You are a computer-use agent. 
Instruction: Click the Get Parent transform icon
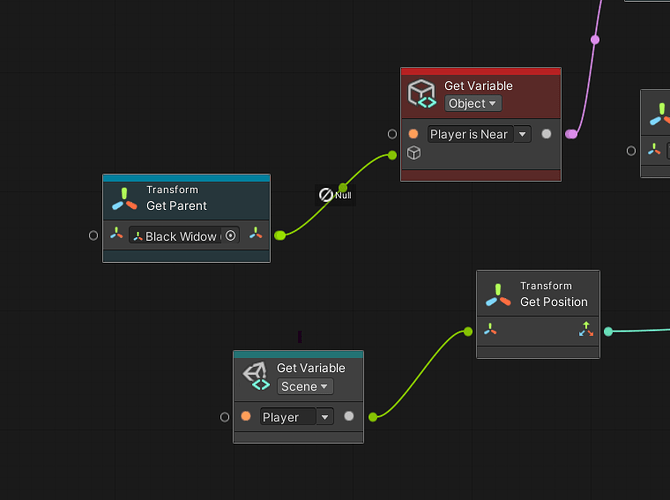124,200
